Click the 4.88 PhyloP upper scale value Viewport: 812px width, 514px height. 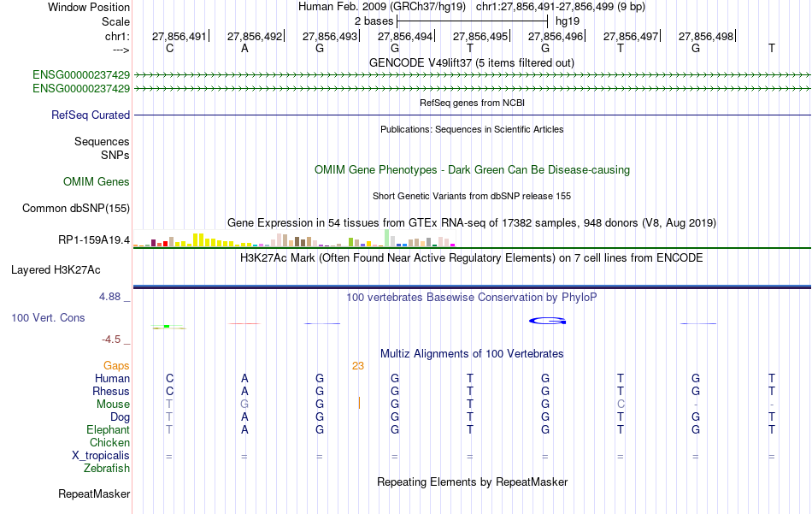tap(109, 297)
